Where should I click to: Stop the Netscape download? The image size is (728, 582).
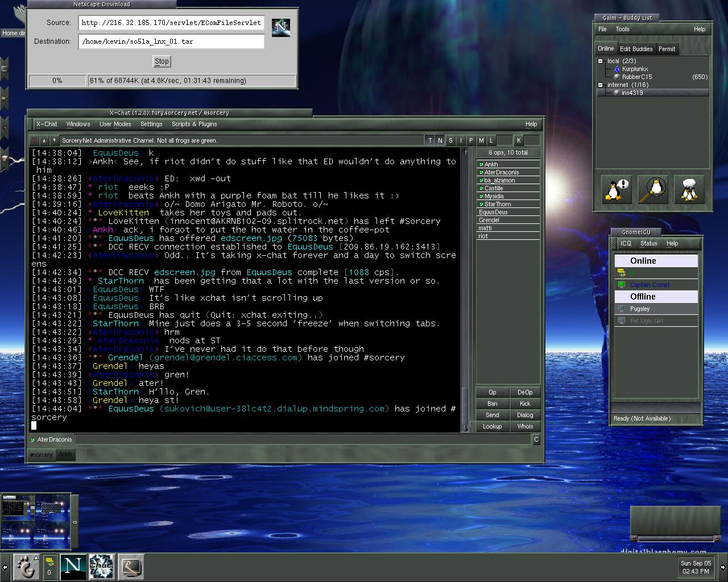pyautogui.click(x=162, y=61)
